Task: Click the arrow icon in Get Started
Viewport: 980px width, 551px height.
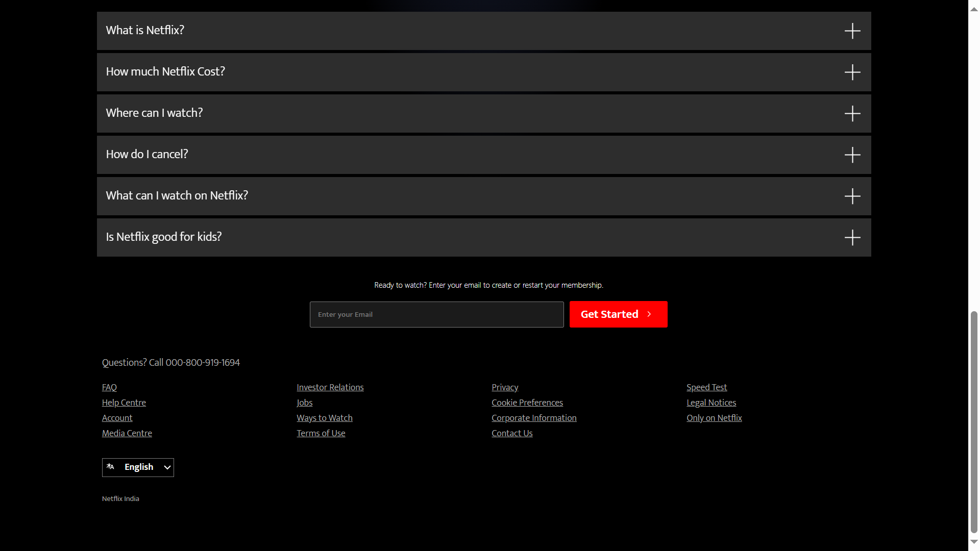Action: point(649,314)
